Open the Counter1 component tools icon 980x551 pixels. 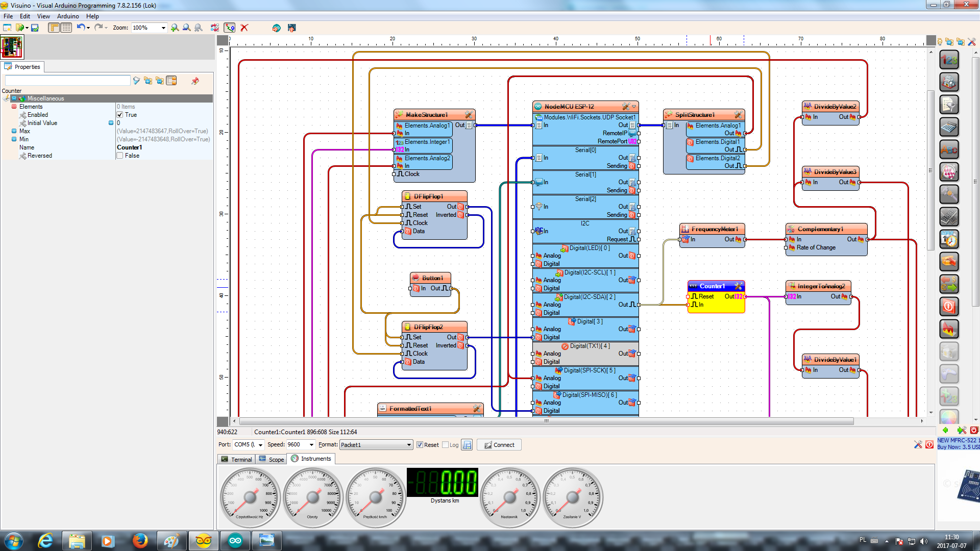(x=738, y=286)
